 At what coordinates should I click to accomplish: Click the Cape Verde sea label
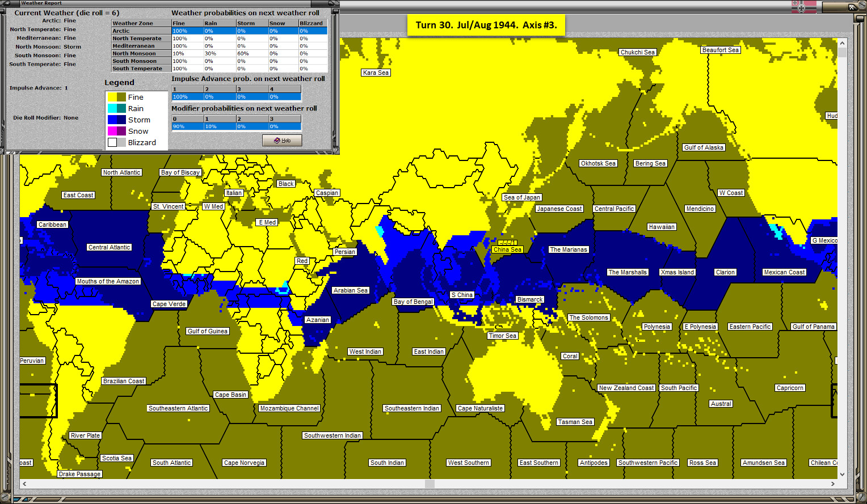click(169, 304)
